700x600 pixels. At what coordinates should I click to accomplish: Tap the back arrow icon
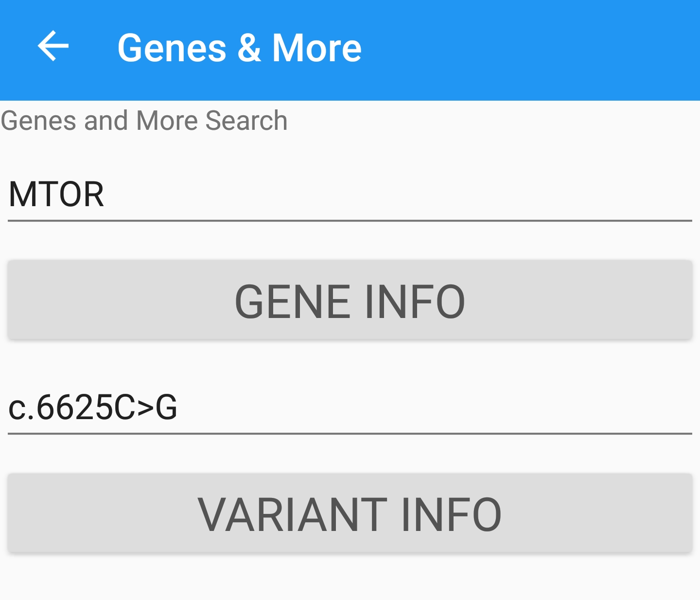coord(53,47)
